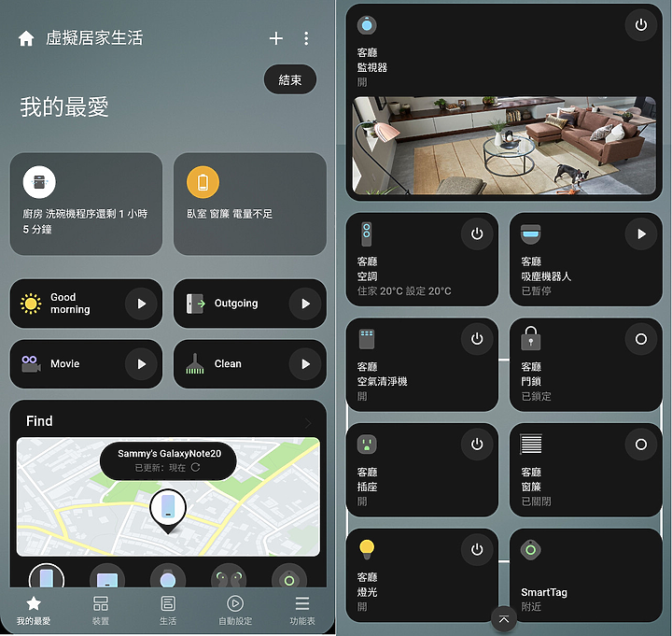
Task: Tap the phone location pin on map
Action: 168,510
